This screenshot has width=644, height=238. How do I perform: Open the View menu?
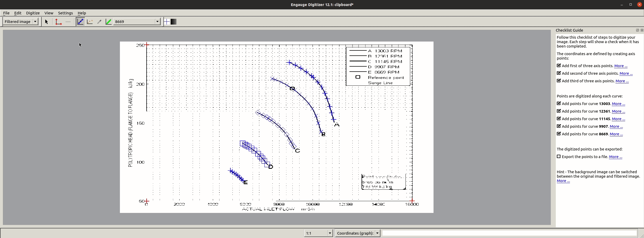[49, 13]
